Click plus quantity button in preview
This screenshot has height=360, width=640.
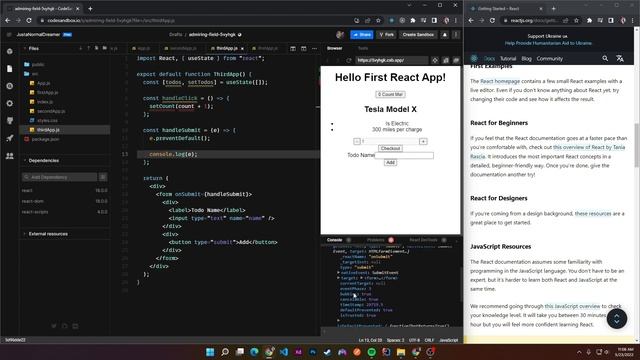(x=423, y=141)
